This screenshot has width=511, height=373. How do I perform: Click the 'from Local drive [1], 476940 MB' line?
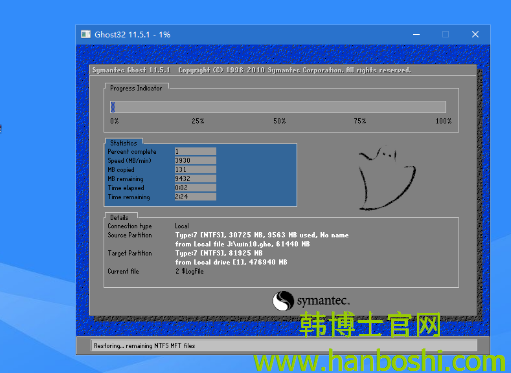pyautogui.click(x=231, y=262)
